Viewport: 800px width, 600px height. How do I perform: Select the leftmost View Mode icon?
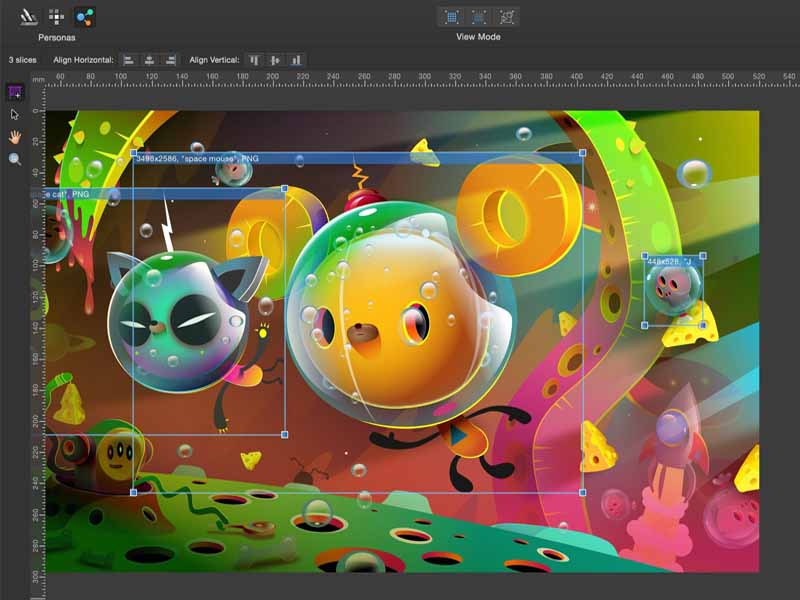[451, 17]
